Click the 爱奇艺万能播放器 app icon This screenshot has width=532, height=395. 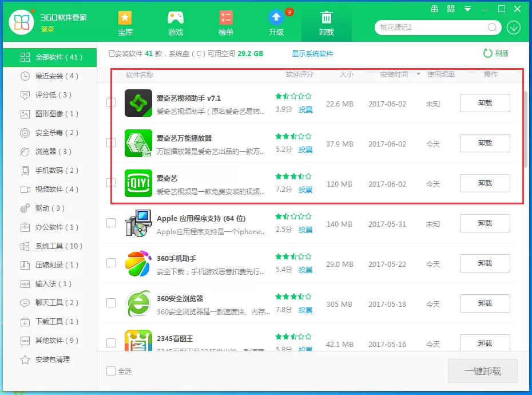pyautogui.click(x=138, y=143)
